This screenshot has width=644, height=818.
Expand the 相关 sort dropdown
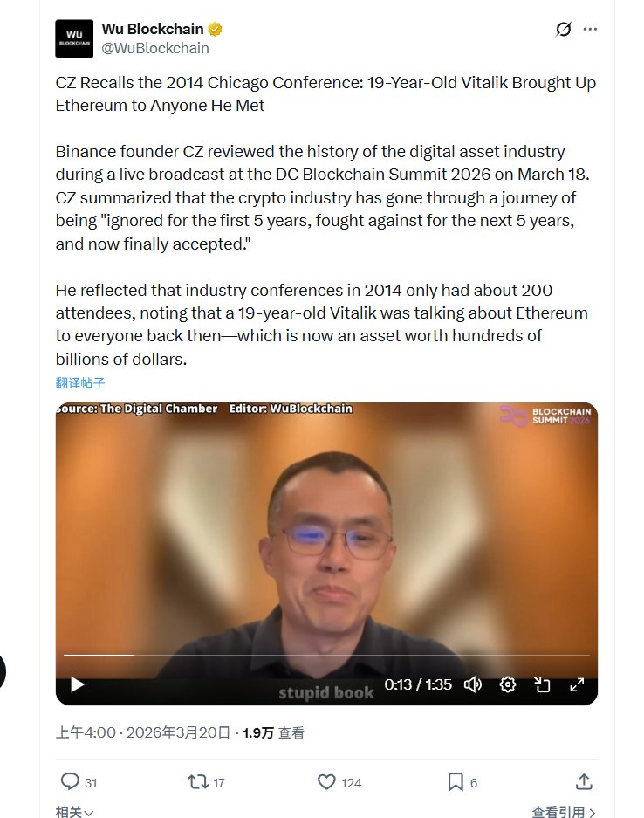(74, 812)
